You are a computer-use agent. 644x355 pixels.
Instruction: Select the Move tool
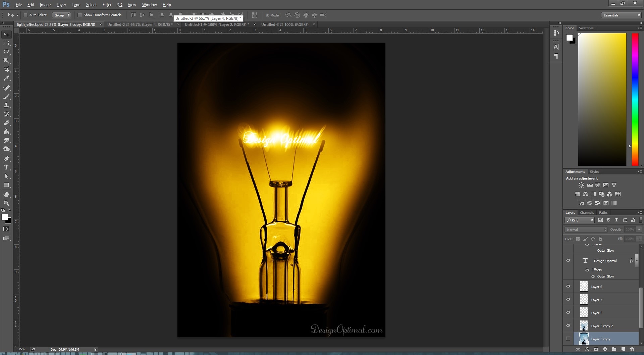click(x=6, y=35)
